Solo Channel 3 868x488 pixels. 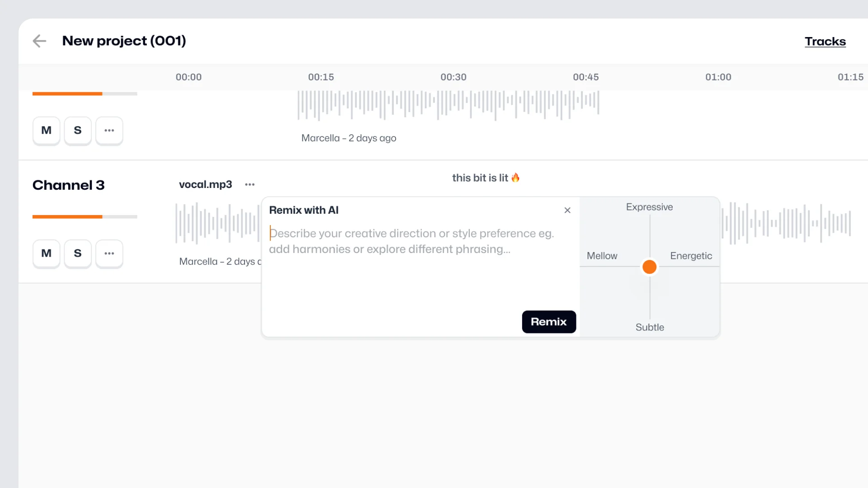click(78, 253)
